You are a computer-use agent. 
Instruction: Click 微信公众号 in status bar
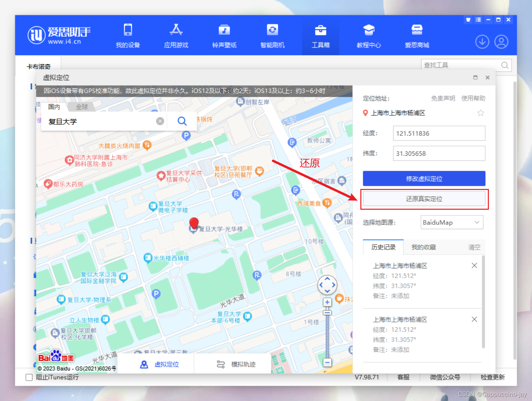[445, 377]
